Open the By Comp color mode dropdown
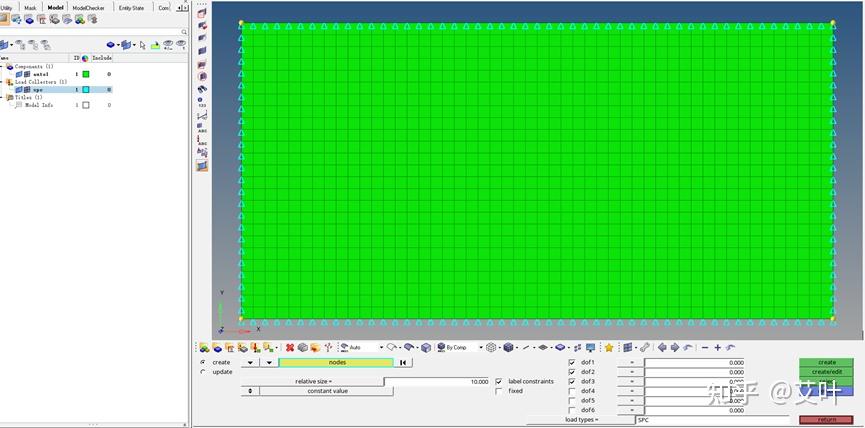Screen dimensions: 865x428 coord(480,347)
